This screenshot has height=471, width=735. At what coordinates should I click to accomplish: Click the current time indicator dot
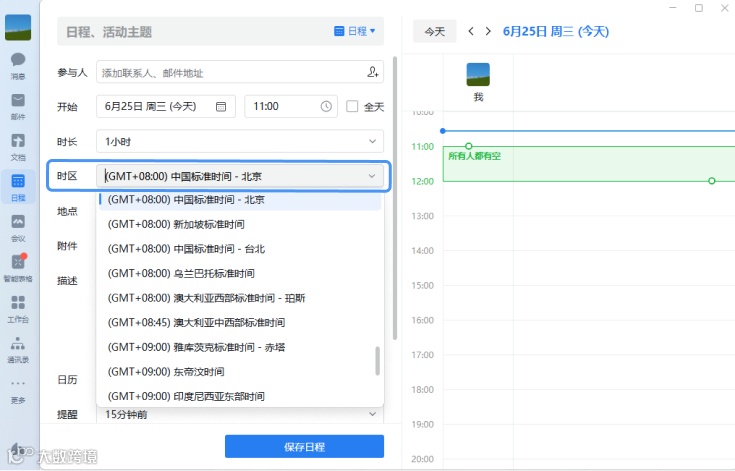coord(442,131)
